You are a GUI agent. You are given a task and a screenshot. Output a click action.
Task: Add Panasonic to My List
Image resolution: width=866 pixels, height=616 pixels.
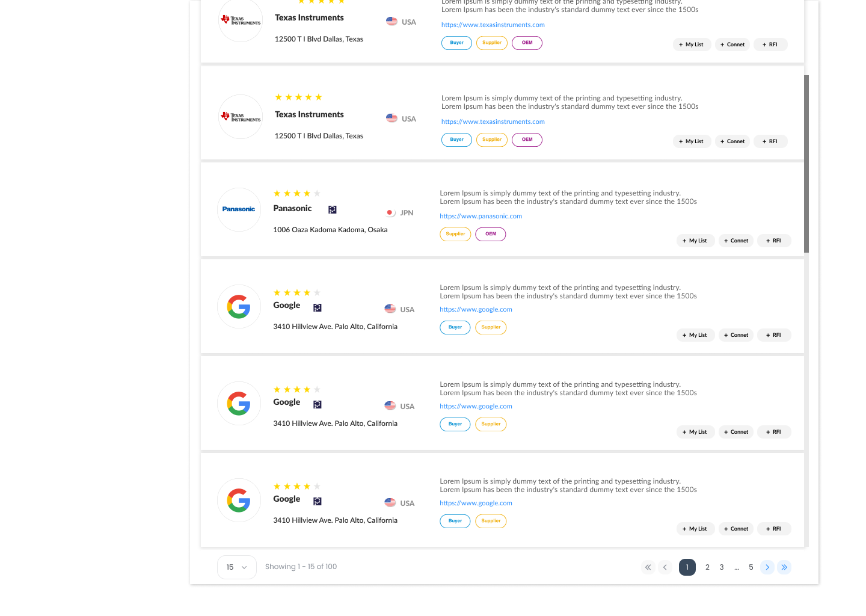click(x=696, y=241)
